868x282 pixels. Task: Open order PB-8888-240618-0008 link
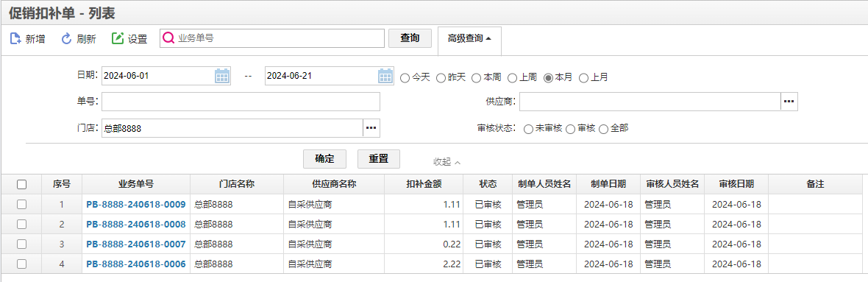[x=135, y=225]
